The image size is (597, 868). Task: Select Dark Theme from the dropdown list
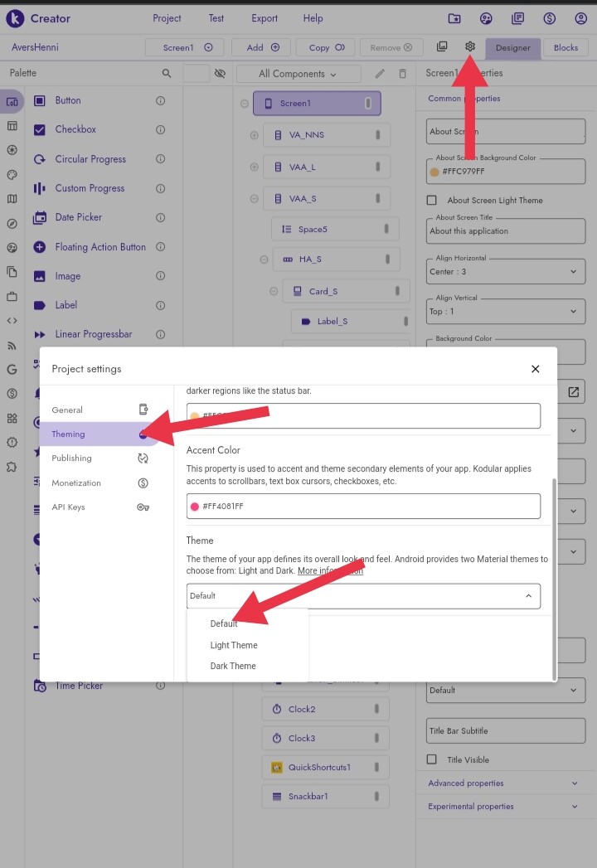pyautogui.click(x=233, y=666)
